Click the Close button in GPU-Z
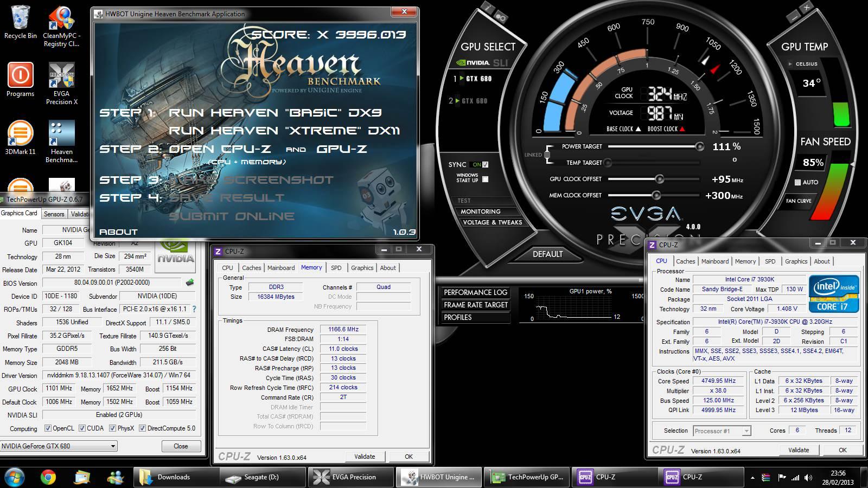 [181, 446]
